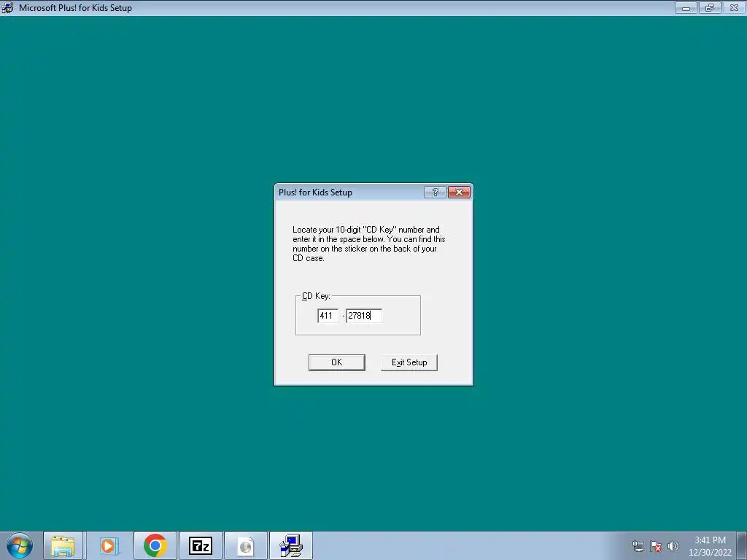747x560 pixels.
Task: Click the "CD Key:" group label
Action: [x=316, y=296]
